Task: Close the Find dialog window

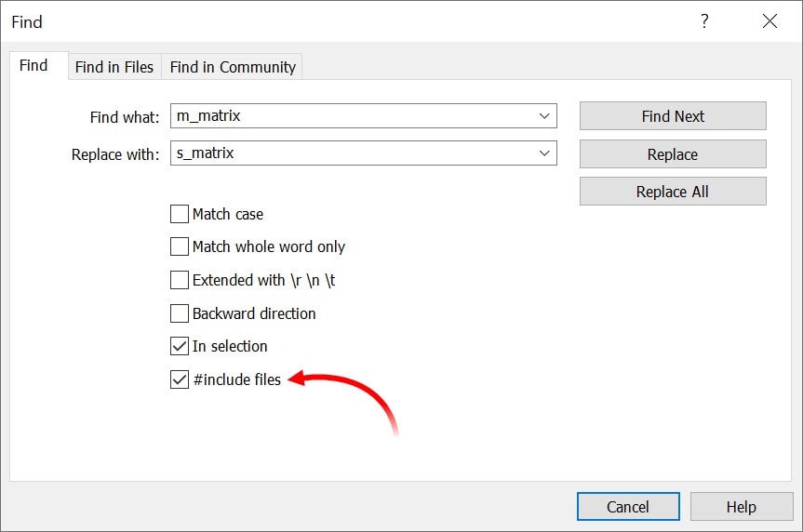Action: pos(770,21)
